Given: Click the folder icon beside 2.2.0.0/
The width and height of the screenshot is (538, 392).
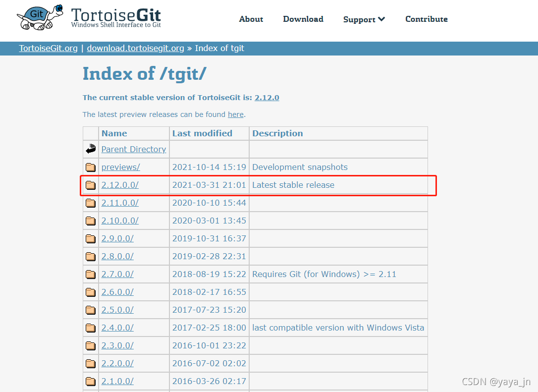Looking at the screenshot, I should [x=91, y=364].
